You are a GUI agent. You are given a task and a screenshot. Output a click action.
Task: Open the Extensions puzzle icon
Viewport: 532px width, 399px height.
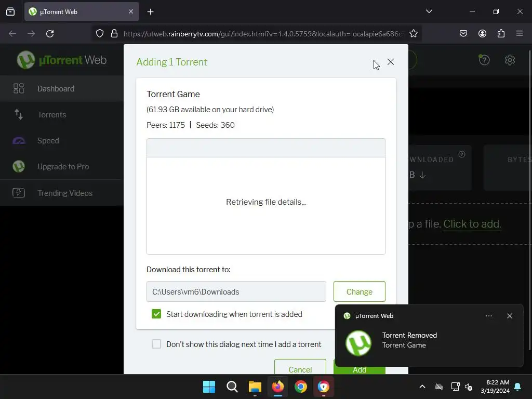(x=501, y=34)
